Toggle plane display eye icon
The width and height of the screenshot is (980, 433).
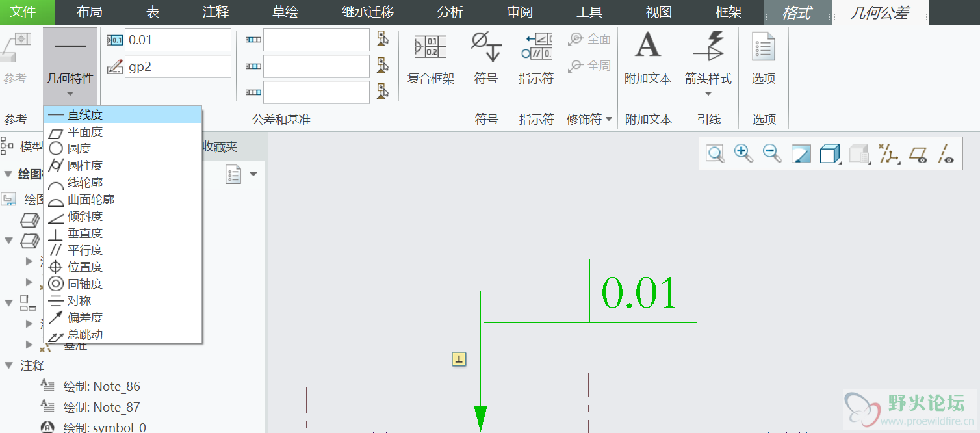918,154
